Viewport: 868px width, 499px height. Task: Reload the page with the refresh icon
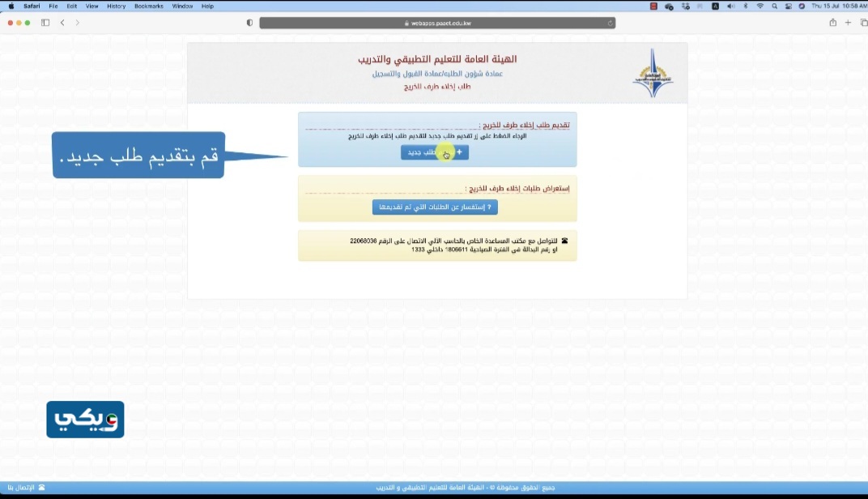611,23
